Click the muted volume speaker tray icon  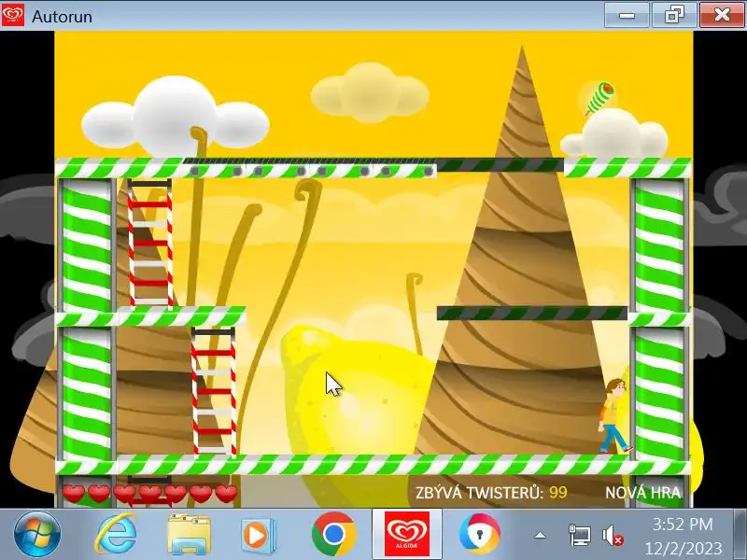613,535
